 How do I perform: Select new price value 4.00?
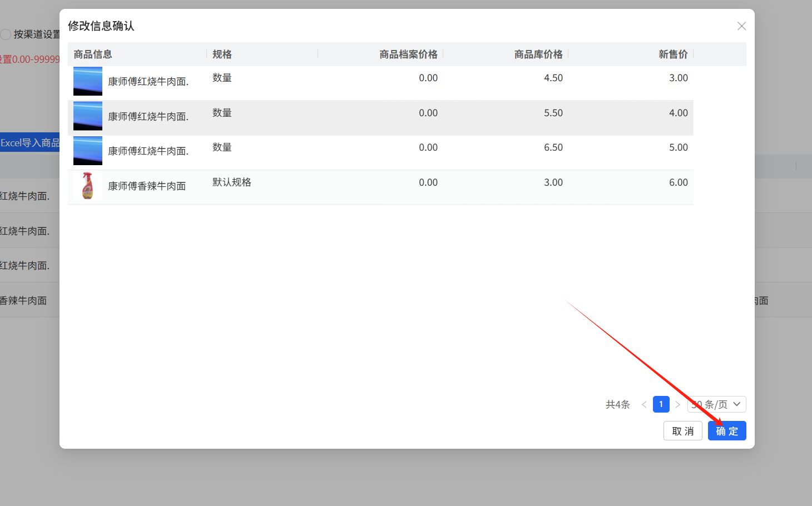click(679, 113)
